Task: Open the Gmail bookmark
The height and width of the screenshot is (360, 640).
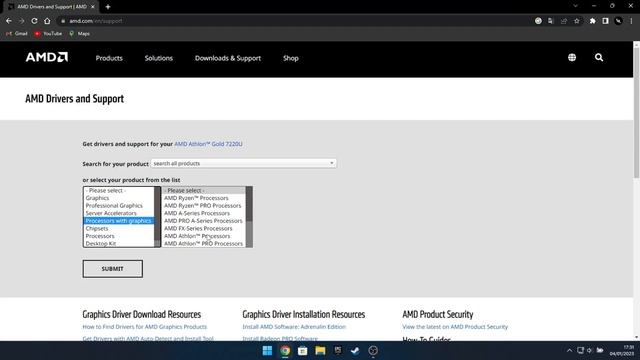Action: pos(17,33)
